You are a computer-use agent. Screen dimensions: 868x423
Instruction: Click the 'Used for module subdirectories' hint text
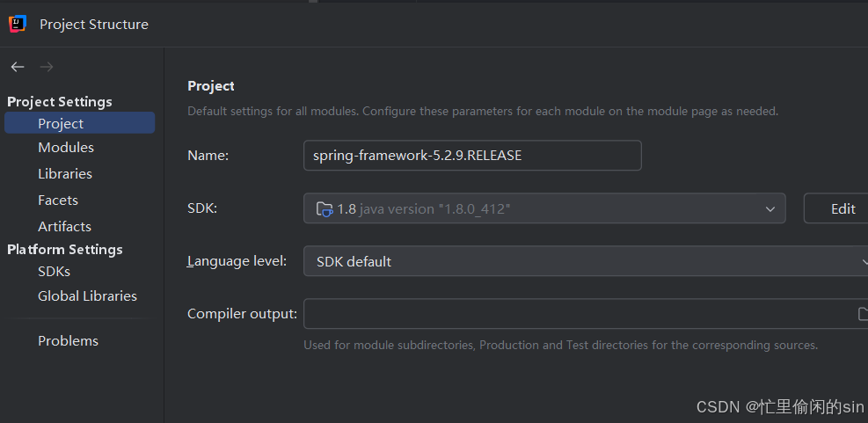[x=561, y=345]
